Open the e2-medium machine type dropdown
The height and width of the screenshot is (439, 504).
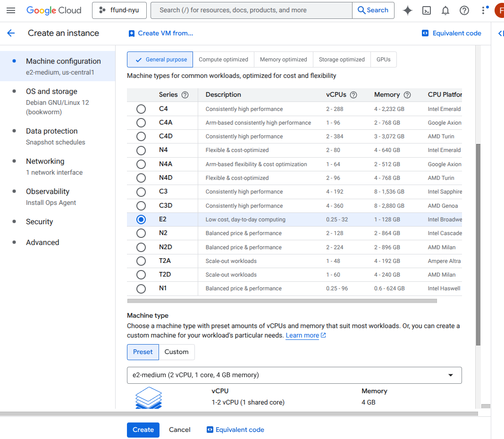click(294, 375)
